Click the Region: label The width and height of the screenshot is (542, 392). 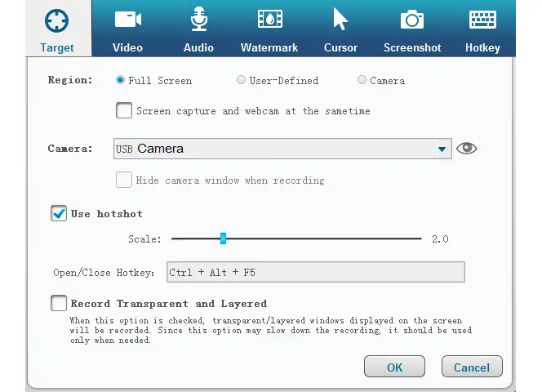coord(70,79)
